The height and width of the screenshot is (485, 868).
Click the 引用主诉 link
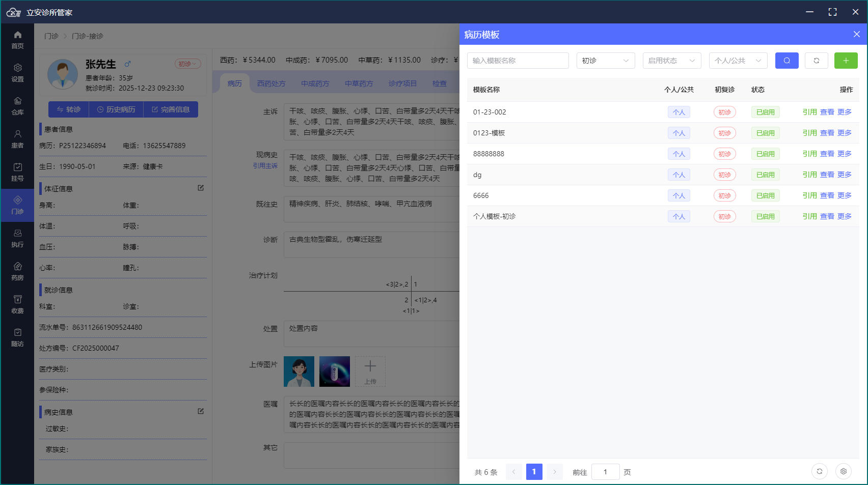point(265,166)
